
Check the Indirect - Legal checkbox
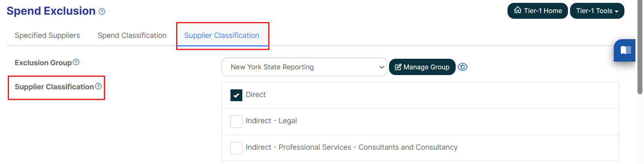click(236, 122)
